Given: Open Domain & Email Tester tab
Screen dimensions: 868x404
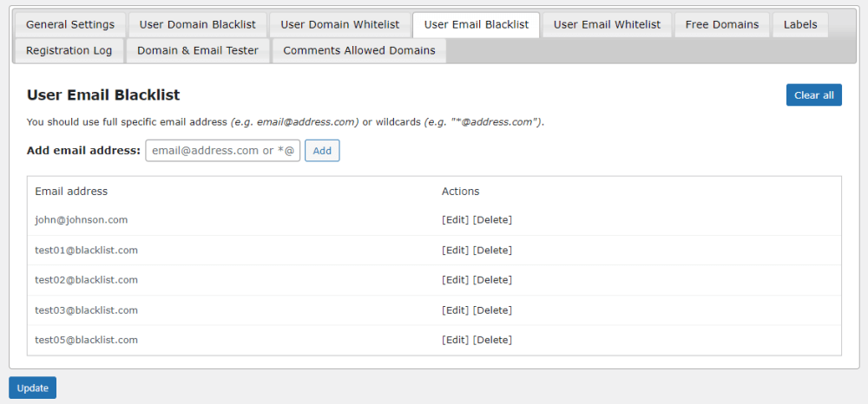Looking at the screenshot, I should [x=198, y=50].
